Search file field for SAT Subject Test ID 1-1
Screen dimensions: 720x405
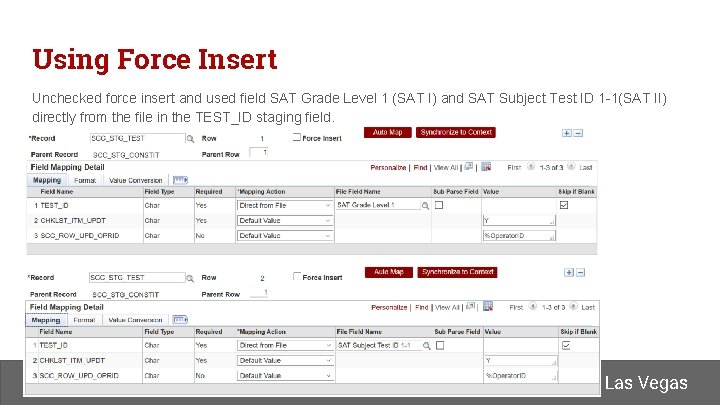pyautogui.click(x=427, y=346)
